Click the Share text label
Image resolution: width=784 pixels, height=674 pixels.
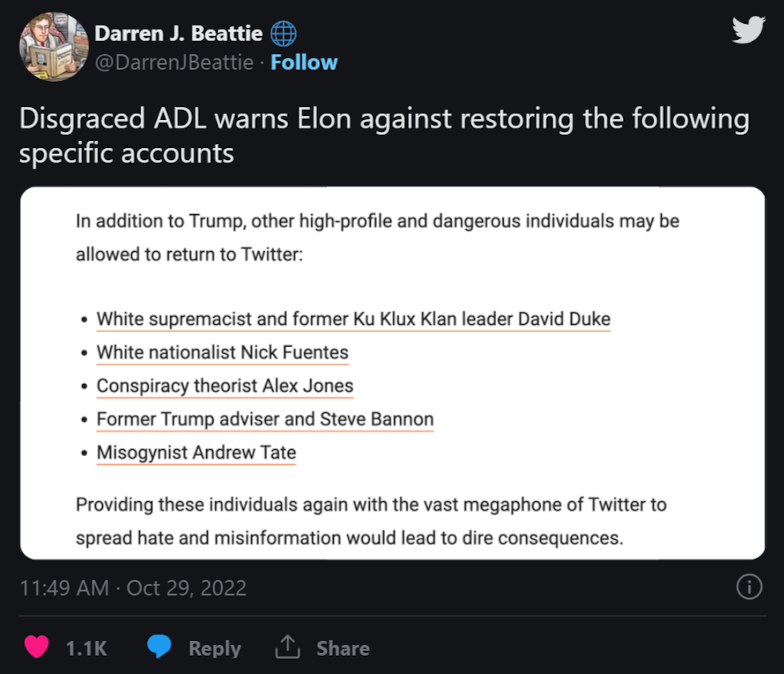(x=343, y=648)
